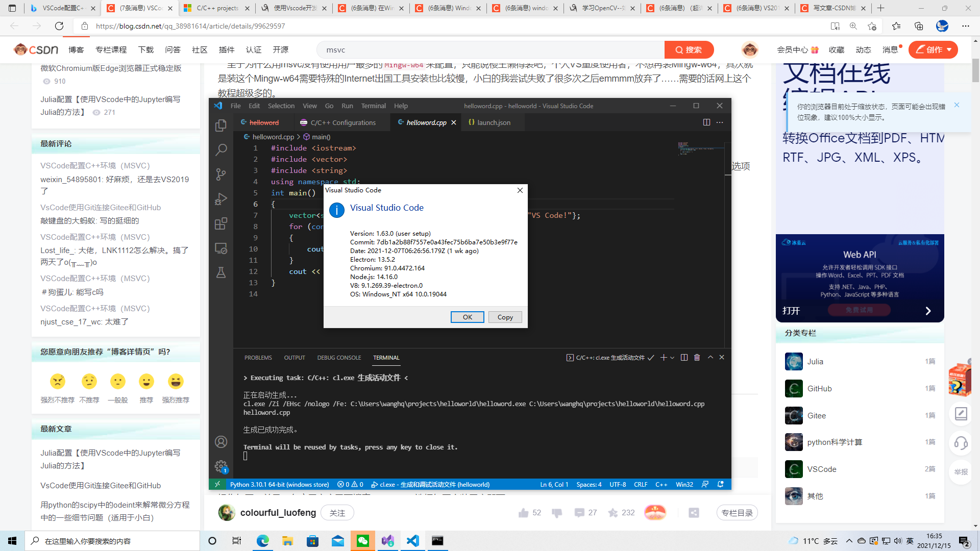Viewport: 980px width, 551px height.
Task: Click the Windows Start button
Action: (12, 541)
